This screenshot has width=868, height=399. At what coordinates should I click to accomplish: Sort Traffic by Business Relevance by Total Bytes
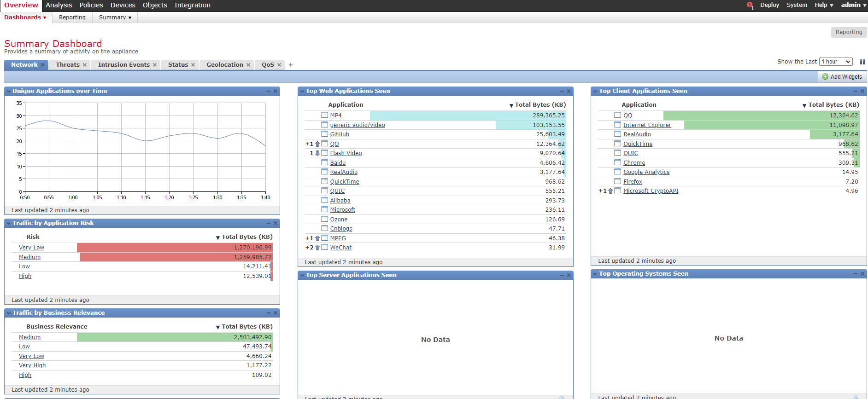pos(244,327)
